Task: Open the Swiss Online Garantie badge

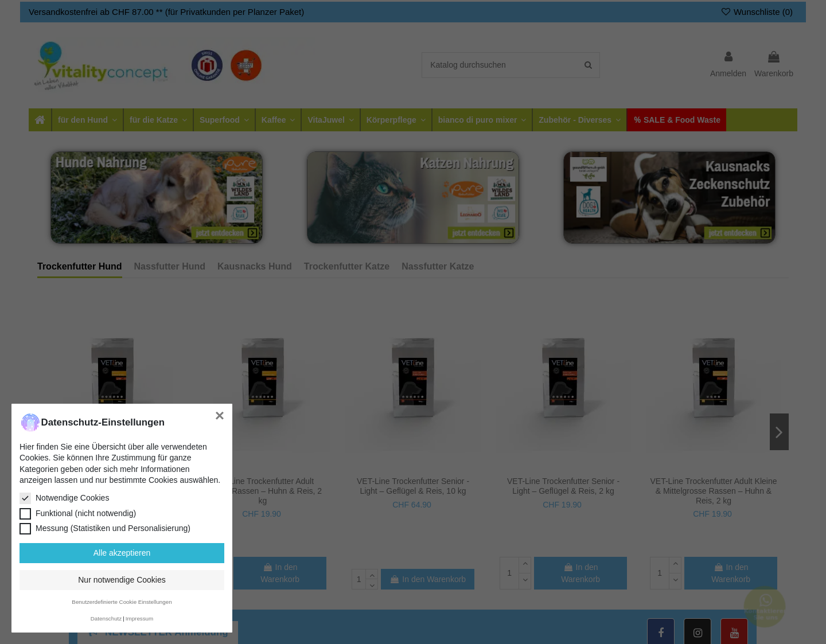Action: [207, 65]
